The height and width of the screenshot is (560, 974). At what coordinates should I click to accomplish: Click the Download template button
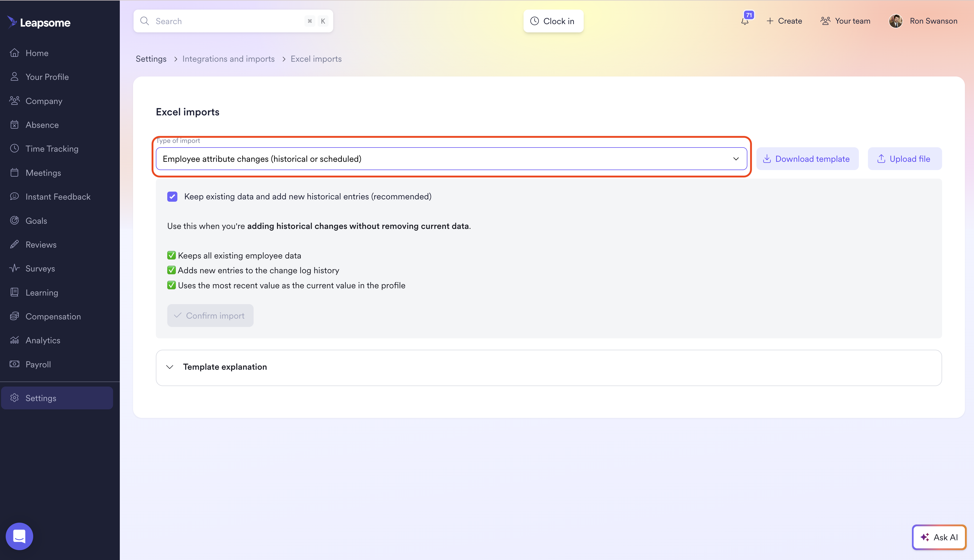click(x=807, y=159)
